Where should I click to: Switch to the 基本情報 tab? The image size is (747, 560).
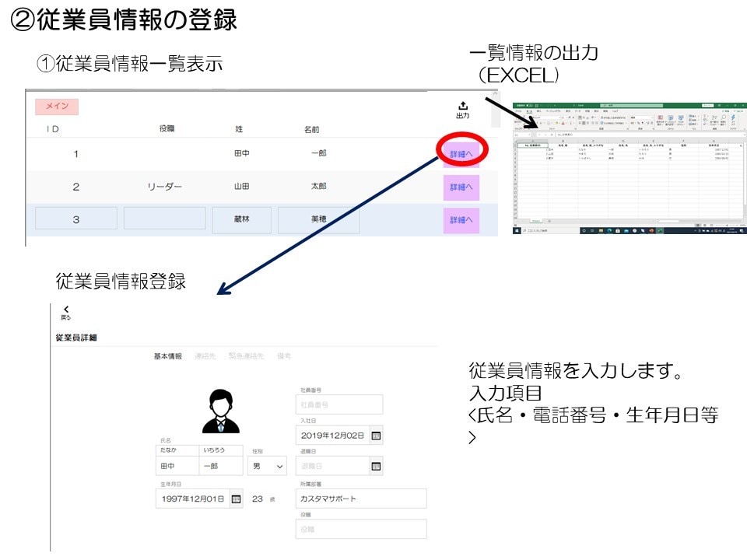167,356
